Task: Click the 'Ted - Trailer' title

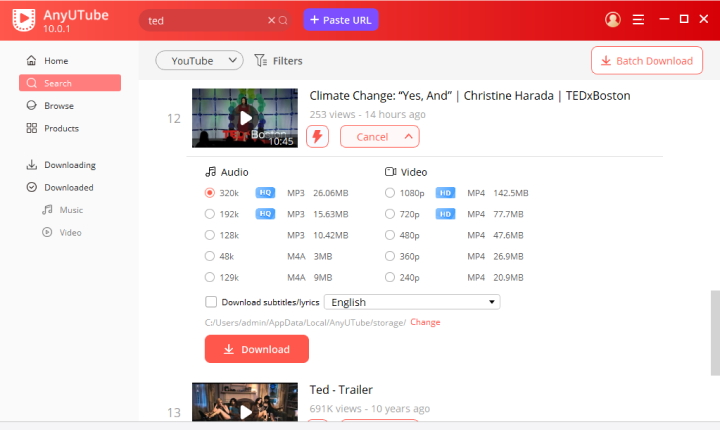Action: (x=341, y=390)
